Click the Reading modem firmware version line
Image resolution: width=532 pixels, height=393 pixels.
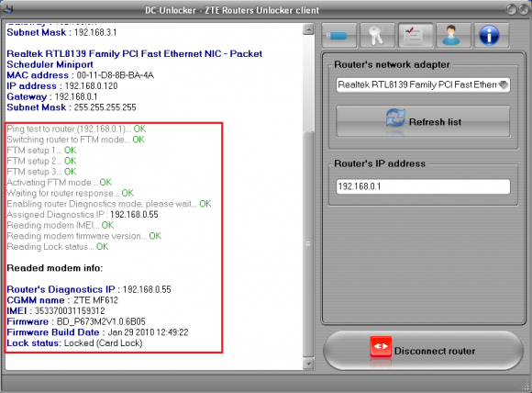click(x=83, y=236)
